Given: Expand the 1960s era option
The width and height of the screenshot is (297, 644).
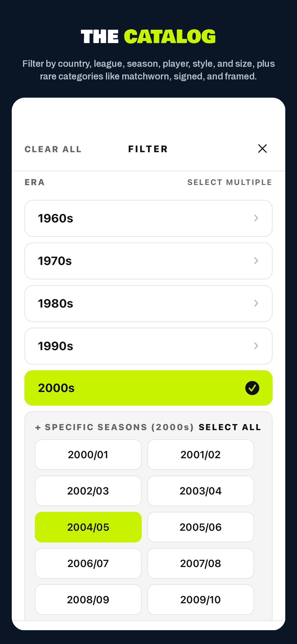Looking at the screenshot, I should point(148,218).
